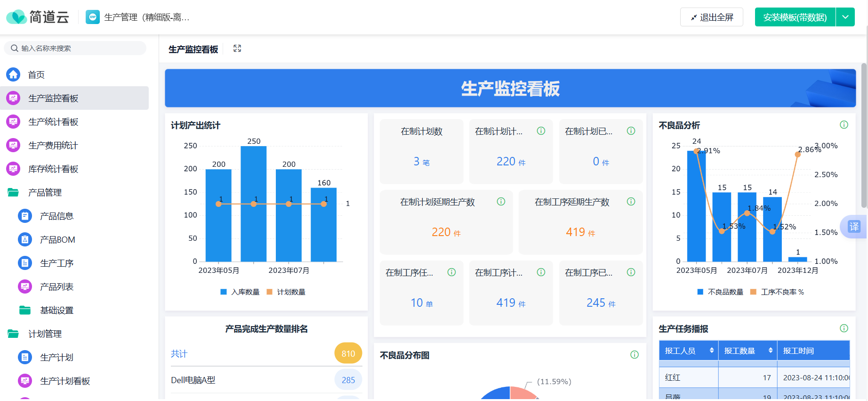Image resolution: width=868 pixels, height=401 pixels.
Task: Open the dropdown arrow beside 安装模板
Action: tap(845, 17)
